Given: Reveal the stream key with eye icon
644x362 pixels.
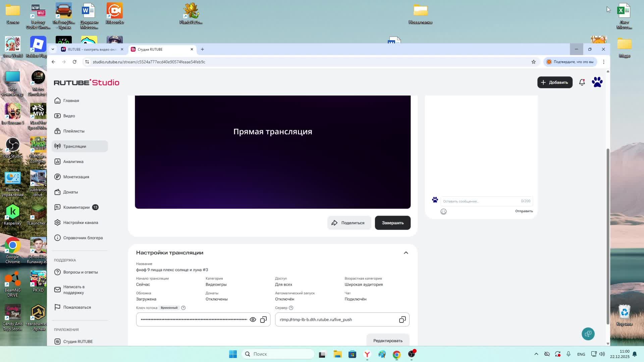Looking at the screenshot, I should click(x=253, y=320).
